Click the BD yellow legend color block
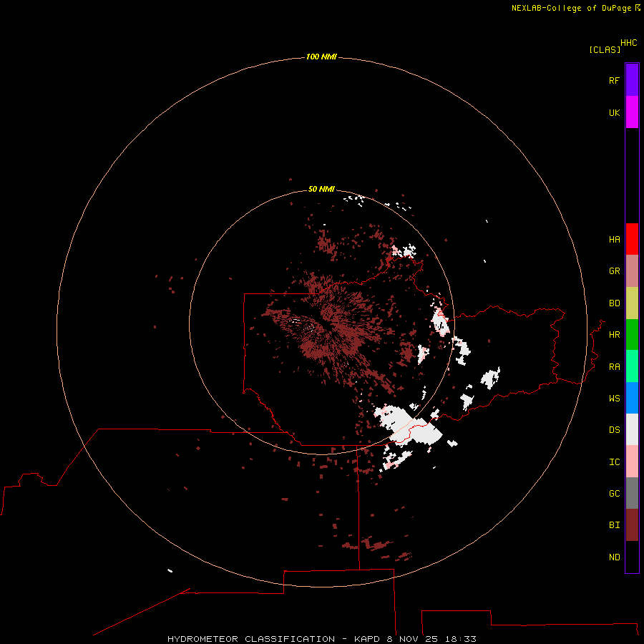644x644 pixels. coord(632,303)
